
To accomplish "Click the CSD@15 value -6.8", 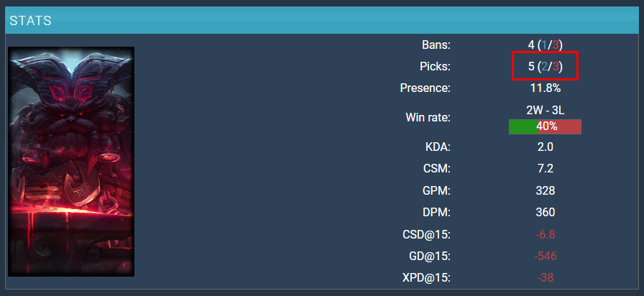I will [545, 234].
